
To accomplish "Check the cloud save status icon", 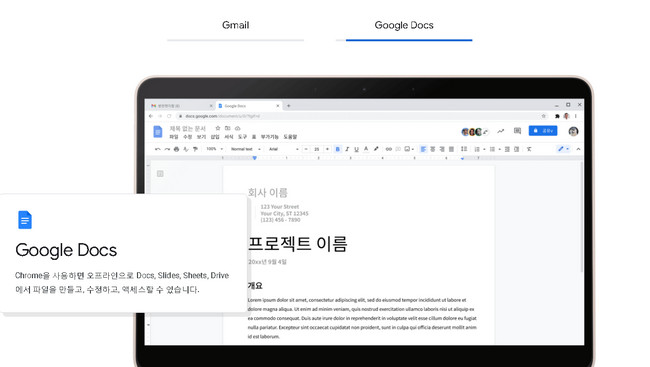I will click(x=238, y=128).
